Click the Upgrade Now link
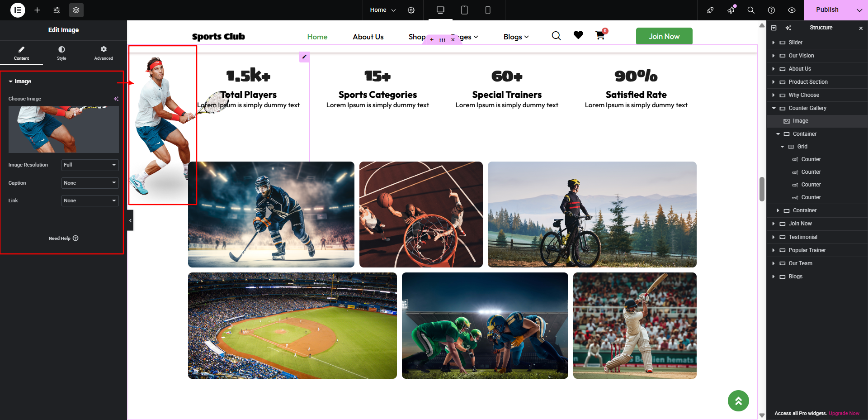 [x=844, y=413]
